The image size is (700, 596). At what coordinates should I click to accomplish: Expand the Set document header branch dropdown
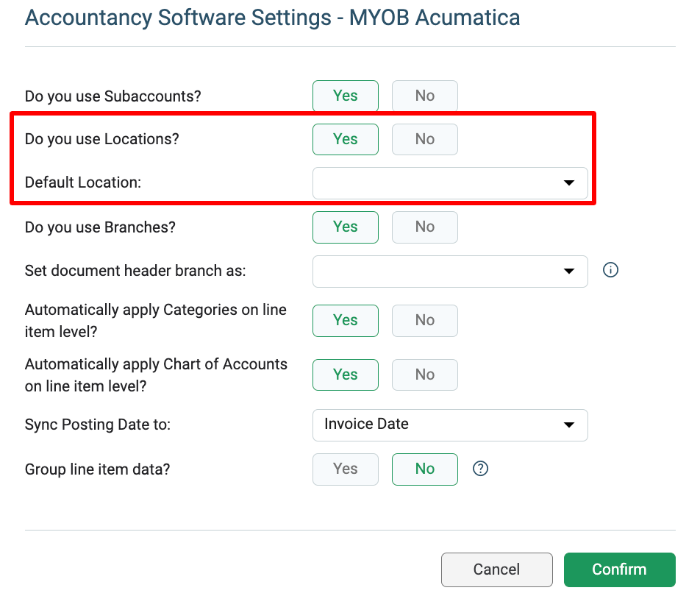point(450,272)
